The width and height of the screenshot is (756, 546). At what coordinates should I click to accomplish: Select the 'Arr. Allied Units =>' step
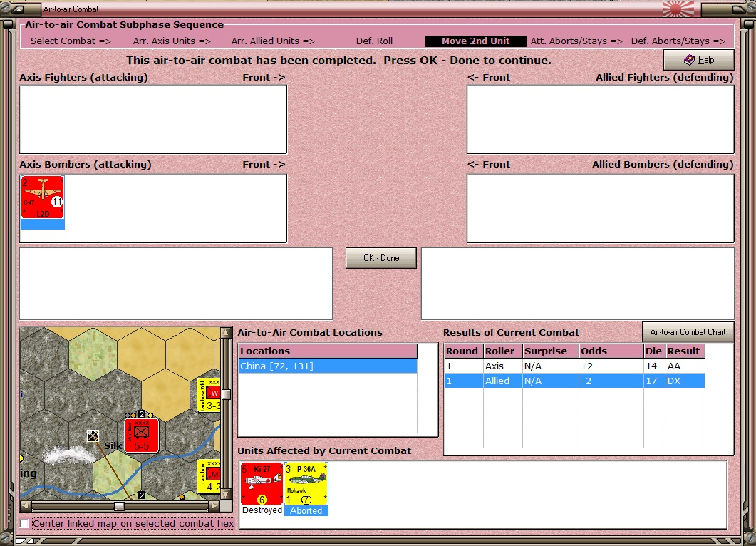273,41
